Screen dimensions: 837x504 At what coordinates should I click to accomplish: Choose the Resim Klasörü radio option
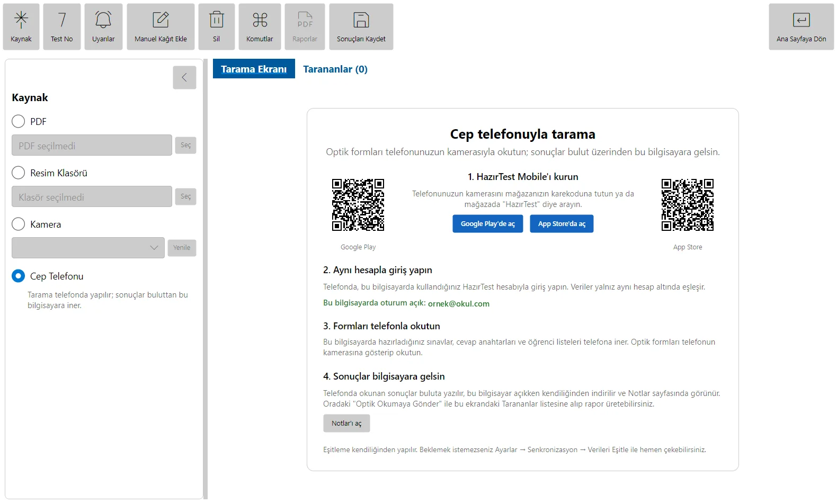point(19,173)
